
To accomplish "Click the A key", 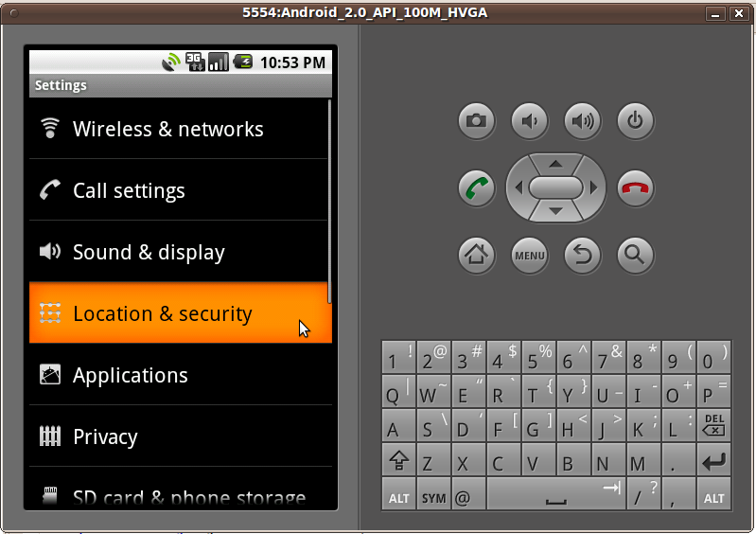I will click(x=398, y=425).
